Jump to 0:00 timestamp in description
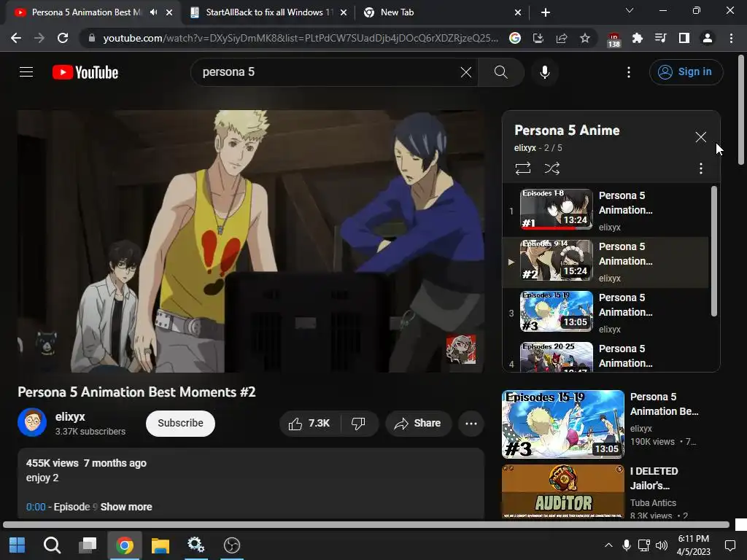Screen dimensions: 747x560 click(x=36, y=507)
